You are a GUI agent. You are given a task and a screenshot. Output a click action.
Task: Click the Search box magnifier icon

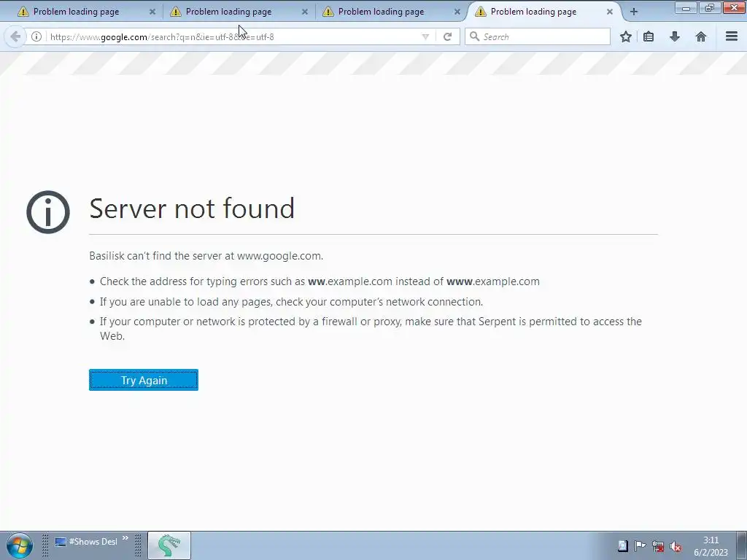474,36
